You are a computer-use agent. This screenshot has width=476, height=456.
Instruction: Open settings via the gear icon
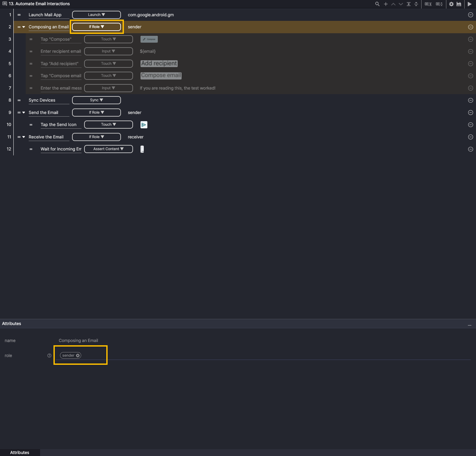tap(451, 4)
